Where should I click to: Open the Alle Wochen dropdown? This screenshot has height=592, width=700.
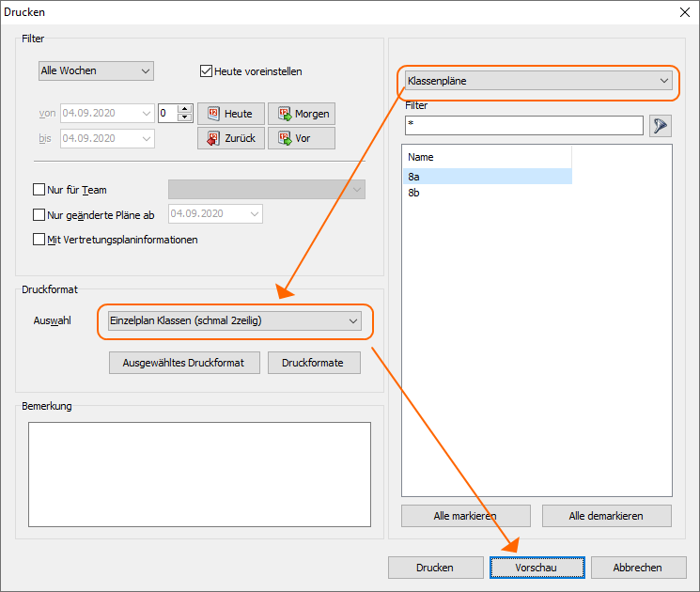(x=96, y=71)
